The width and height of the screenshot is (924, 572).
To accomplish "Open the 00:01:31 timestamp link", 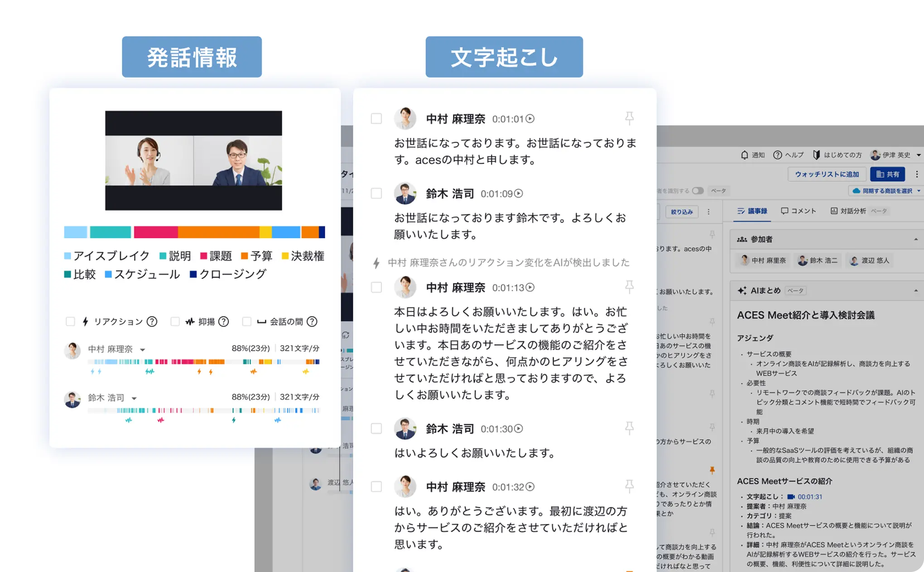I will pos(810,497).
